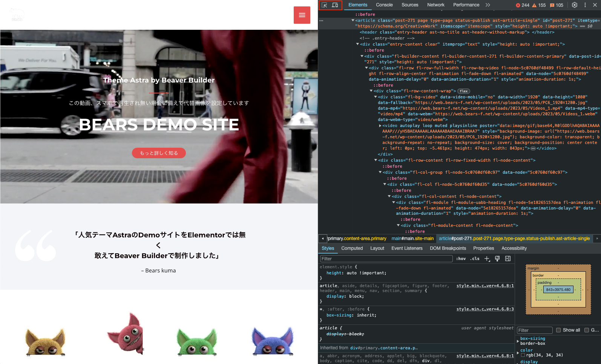Open the Performance tab
This screenshot has height=364, width=601.
point(466,5)
